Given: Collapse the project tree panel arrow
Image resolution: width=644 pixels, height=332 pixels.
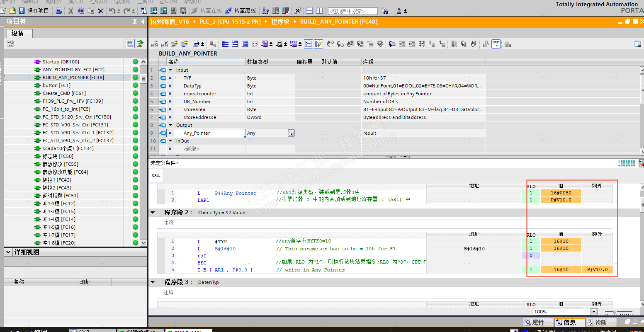Looking at the screenshot, I should (143, 22).
